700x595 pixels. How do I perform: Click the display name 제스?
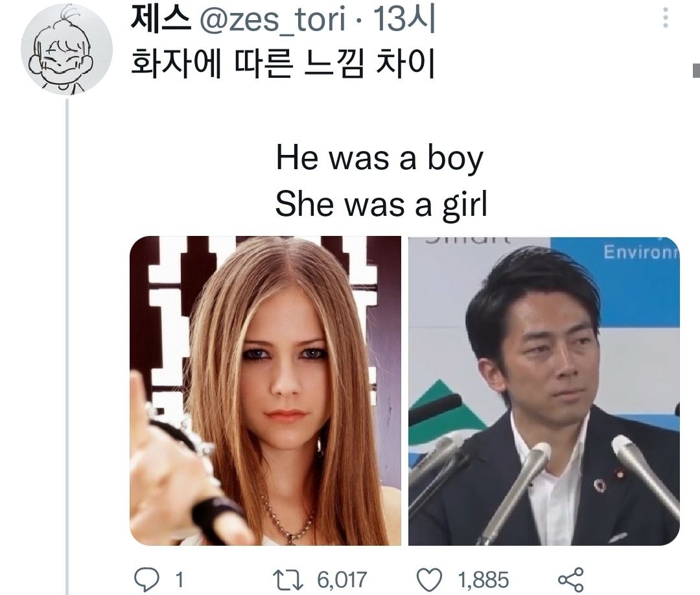click(x=161, y=20)
